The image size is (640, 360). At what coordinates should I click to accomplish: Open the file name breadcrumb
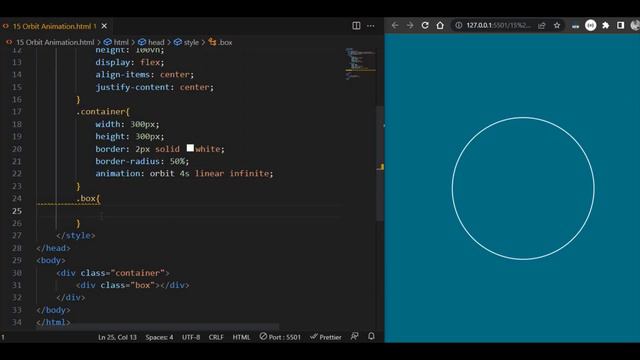49,42
